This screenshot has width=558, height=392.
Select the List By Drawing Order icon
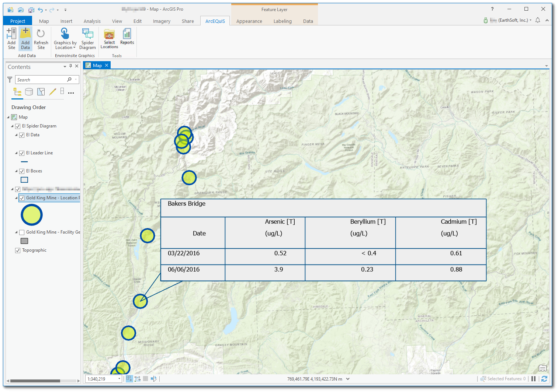tap(17, 91)
